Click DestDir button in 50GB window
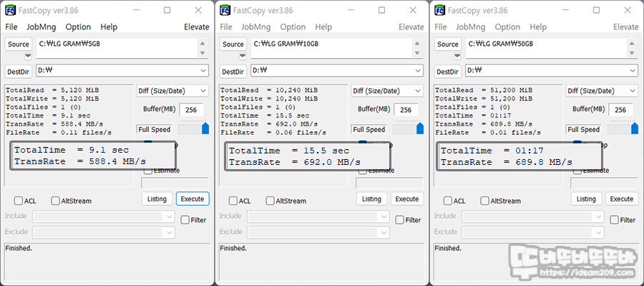The image size is (644, 286). [448, 72]
